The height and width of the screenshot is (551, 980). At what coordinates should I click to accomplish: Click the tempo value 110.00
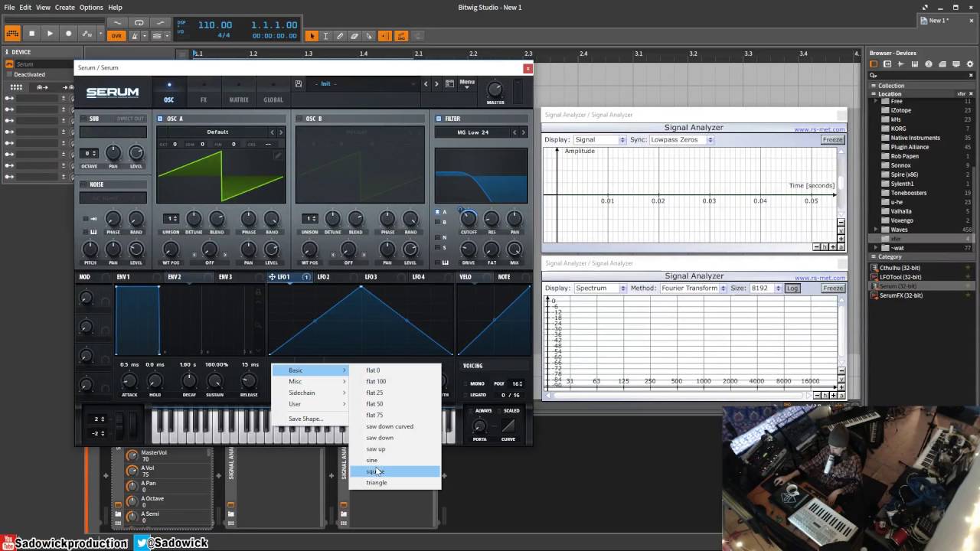[215, 25]
